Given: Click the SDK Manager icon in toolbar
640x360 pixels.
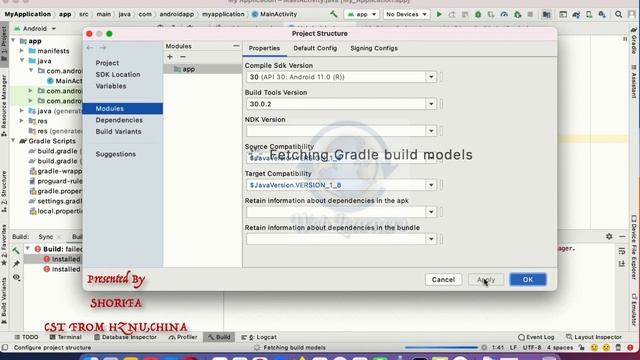Looking at the screenshot, I should click(602, 14).
